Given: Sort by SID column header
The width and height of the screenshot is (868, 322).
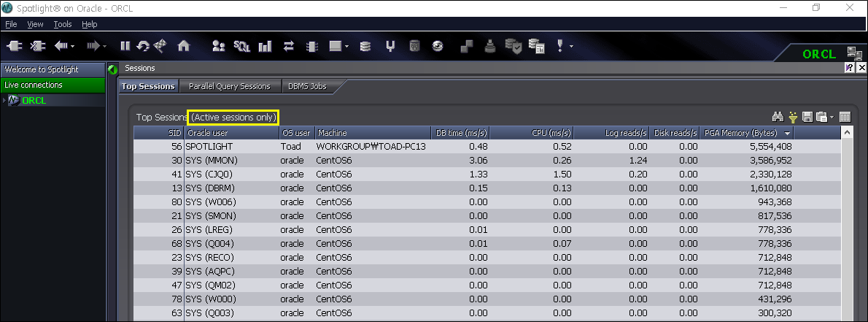Looking at the screenshot, I should coord(159,133).
